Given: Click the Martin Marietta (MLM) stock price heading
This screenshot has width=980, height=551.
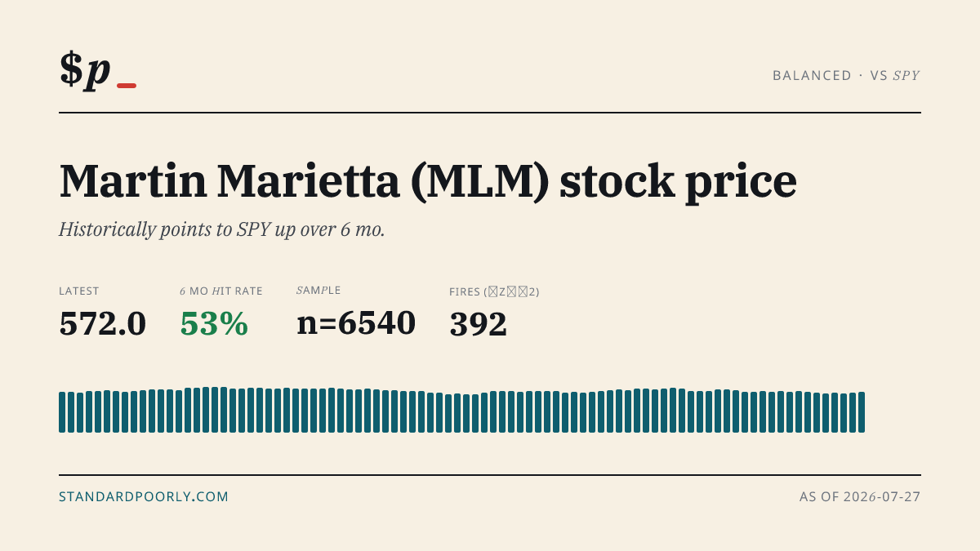Looking at the screenshot, I should click(427, 181).
